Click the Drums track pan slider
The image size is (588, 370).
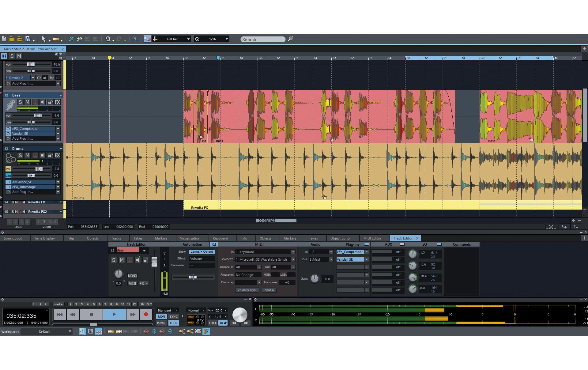coord(32,176)
